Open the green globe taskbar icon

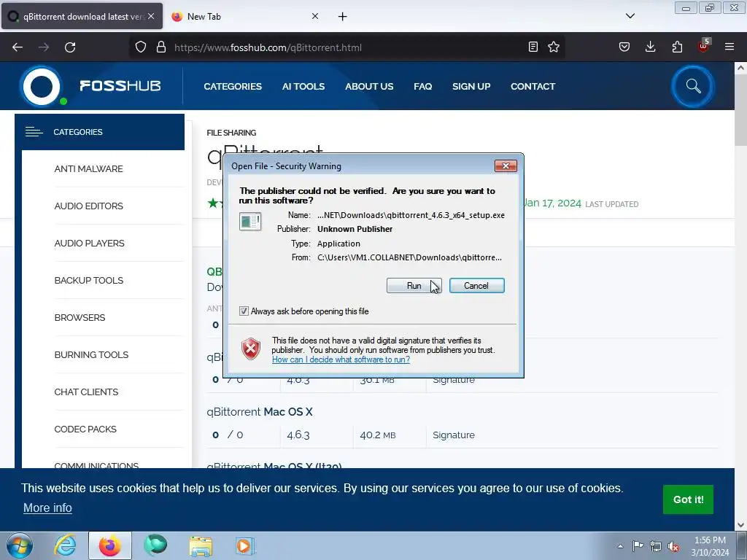tap(155, 545)
